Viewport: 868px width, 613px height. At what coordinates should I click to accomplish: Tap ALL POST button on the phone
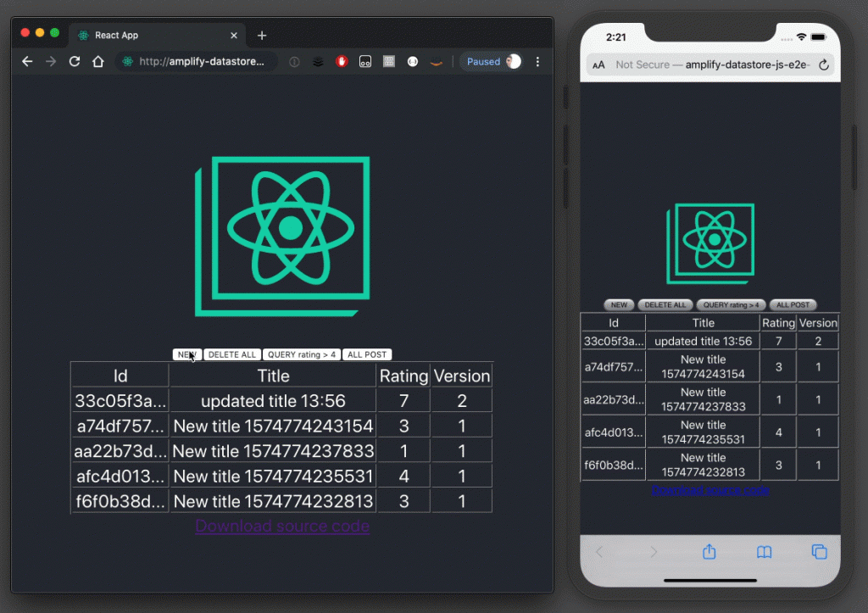[793, 304]
